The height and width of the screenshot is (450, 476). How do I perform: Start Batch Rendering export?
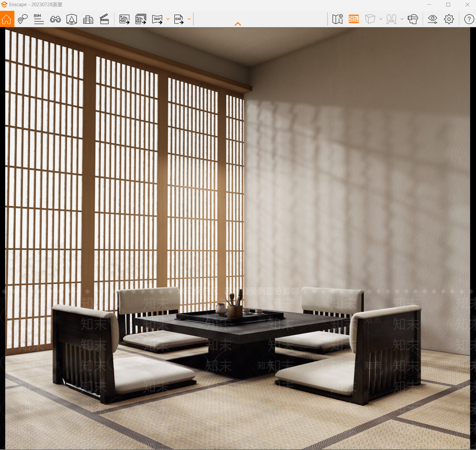coord(141,19)
